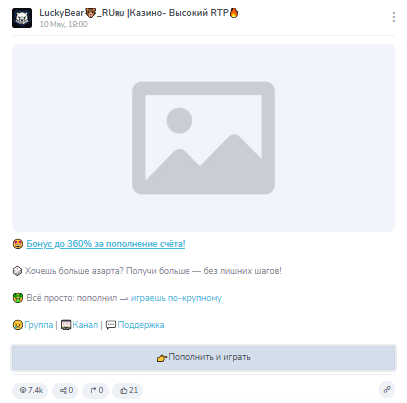Click the eye views counter 7.4k

click(30, 390)
